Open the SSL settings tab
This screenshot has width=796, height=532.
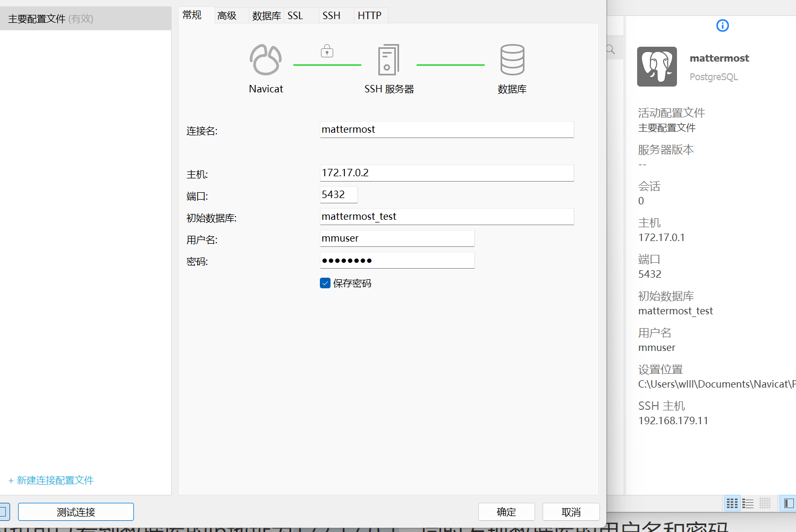295,15
